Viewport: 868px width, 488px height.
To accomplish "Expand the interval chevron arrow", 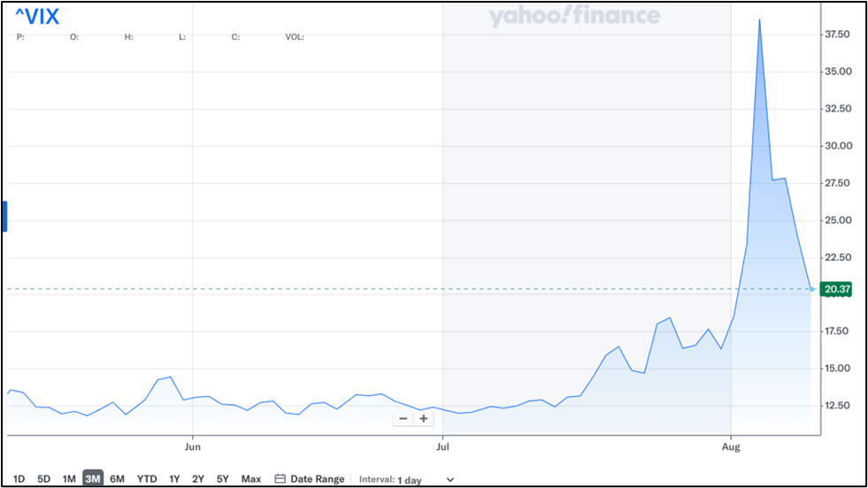I will tap(450, 480).
